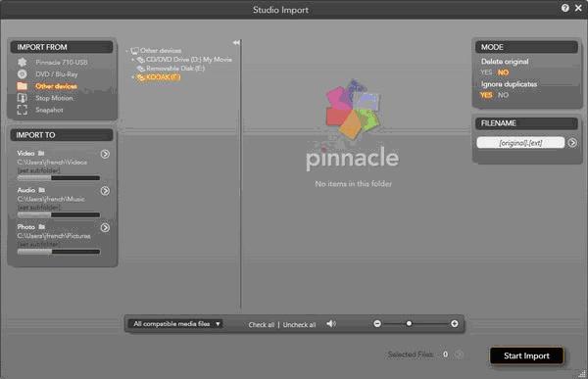Zoom in thumbnails with plus icon

(454, 323)
